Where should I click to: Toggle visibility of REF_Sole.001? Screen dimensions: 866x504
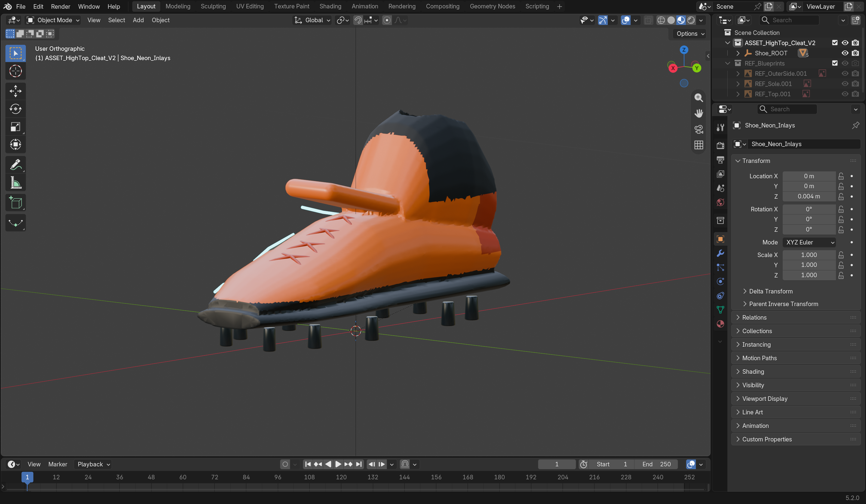click(845, 84)
